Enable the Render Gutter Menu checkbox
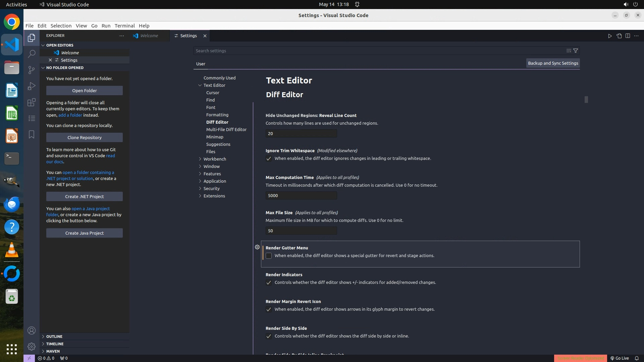644x362 pixels. (x=269, y=256)
